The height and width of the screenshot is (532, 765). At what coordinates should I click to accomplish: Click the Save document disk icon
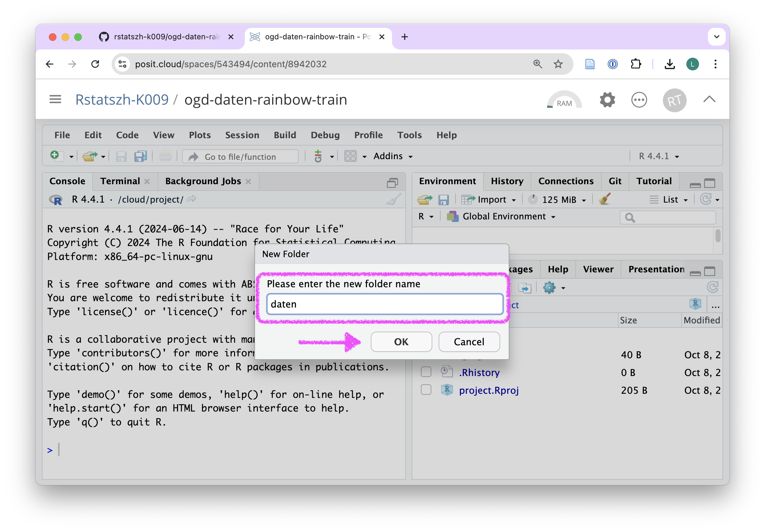[x=121, y=156]
